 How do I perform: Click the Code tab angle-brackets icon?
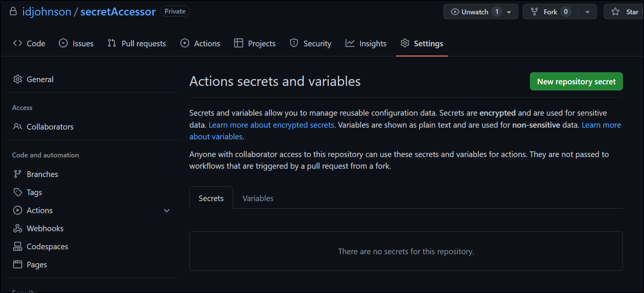[x=18, y=43]
